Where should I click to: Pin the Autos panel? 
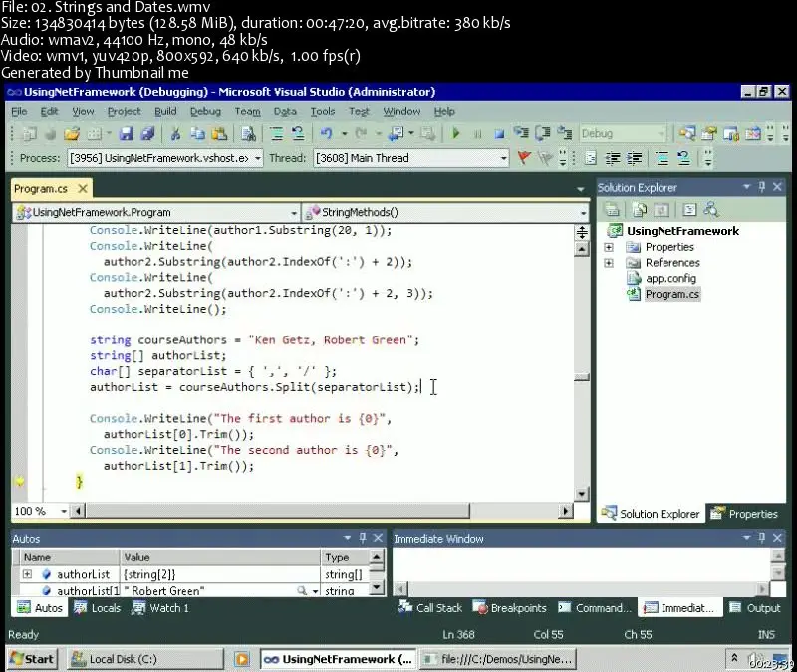(x=363, y=538)
